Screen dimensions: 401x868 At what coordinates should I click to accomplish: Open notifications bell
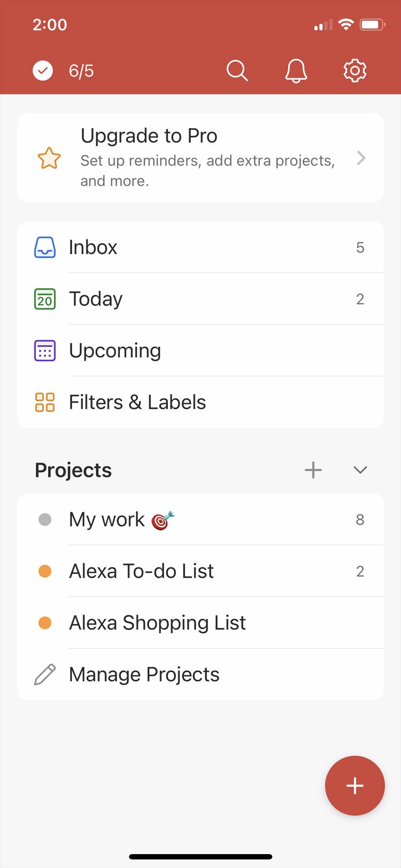pyautogui.click(x=296, y=71)
